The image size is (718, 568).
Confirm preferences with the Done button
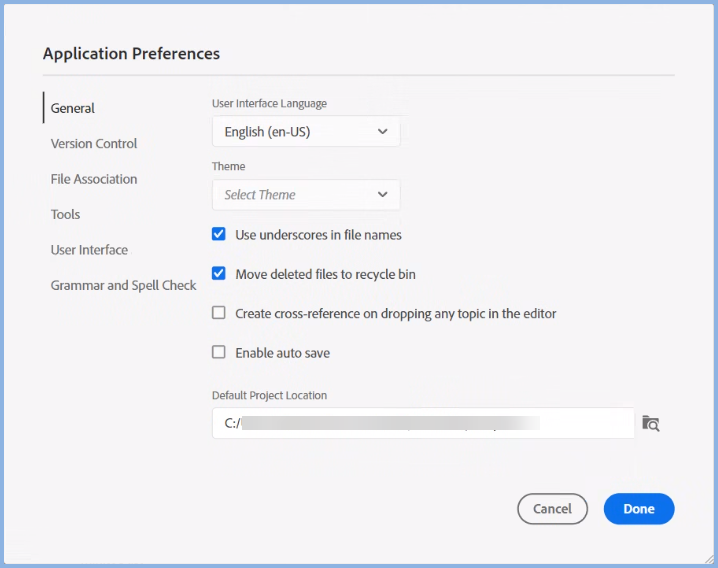[x=639, y=509]
